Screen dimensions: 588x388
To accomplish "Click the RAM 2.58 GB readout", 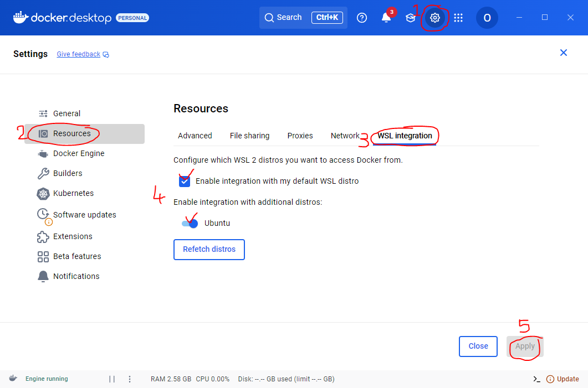I will point(171,379).
